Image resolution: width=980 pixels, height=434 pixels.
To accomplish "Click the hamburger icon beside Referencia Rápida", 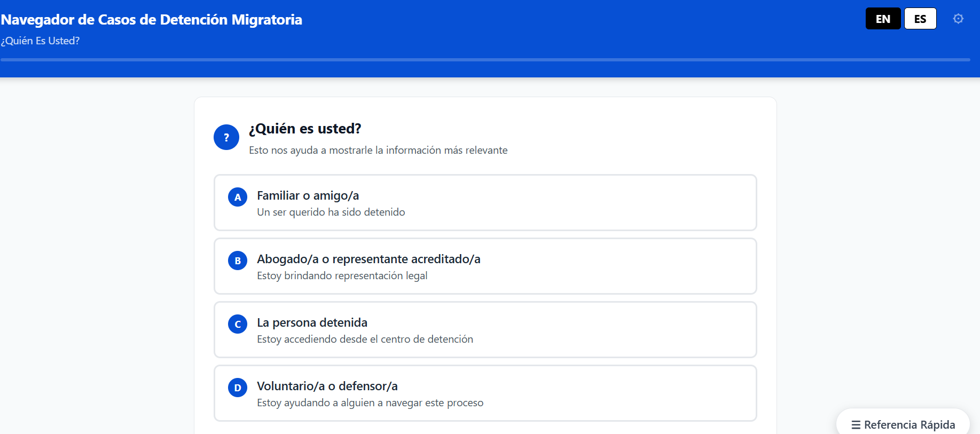I will (856, 425).
